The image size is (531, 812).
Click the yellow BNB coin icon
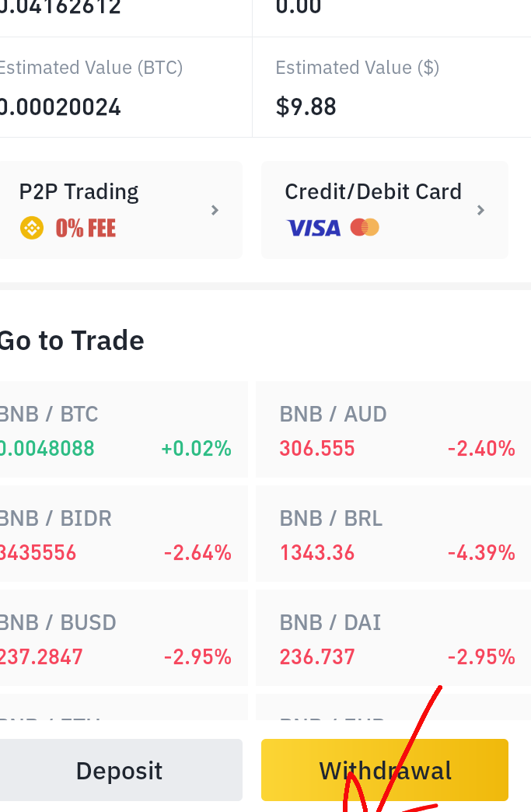point(32,228)
